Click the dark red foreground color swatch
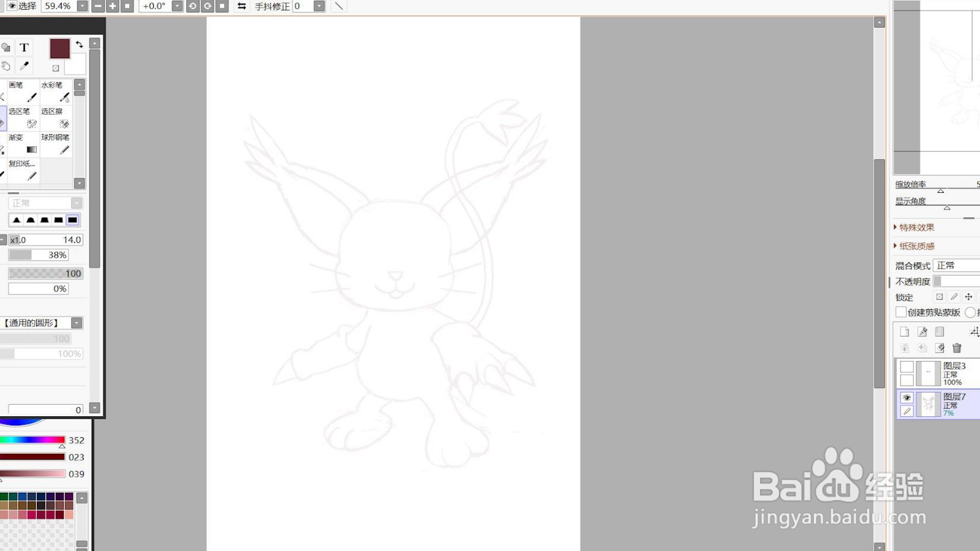The width and height of the screenshot is (980, 551). pyautogui.click(x=59, y=48)
